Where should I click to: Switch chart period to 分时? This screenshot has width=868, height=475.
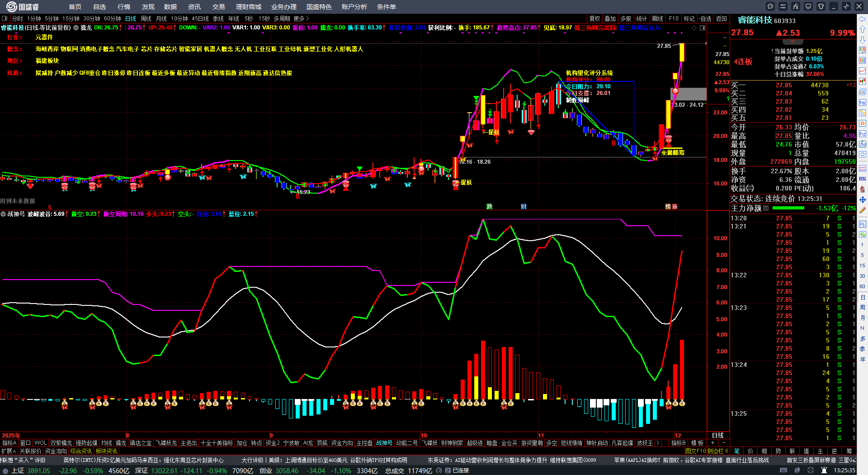point(17,19)
